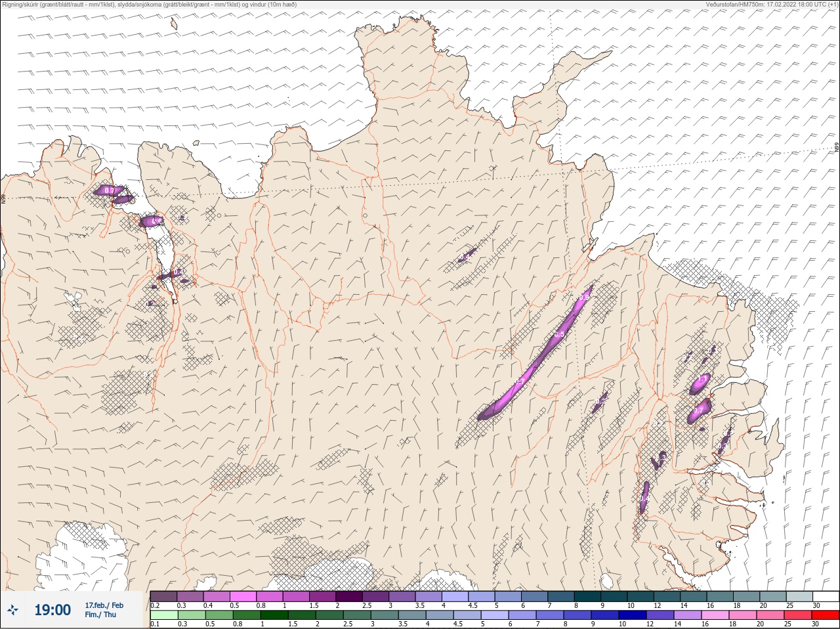840x629 pixels.
Task: Click the N99 label on the right edge
Action: pyautogui.click(x=837, y=148)
